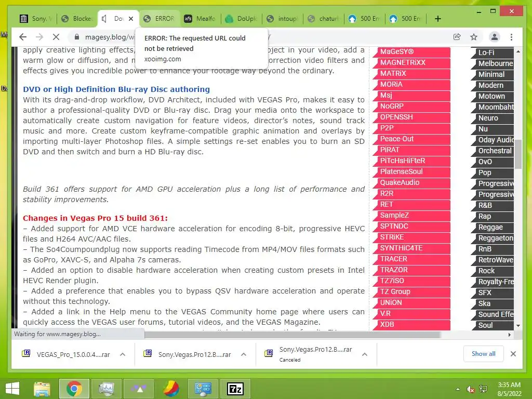Bookmark this page with the star icon
Image resolution: width=532 pixels, height=399 pixels.
tap(474, 37)
